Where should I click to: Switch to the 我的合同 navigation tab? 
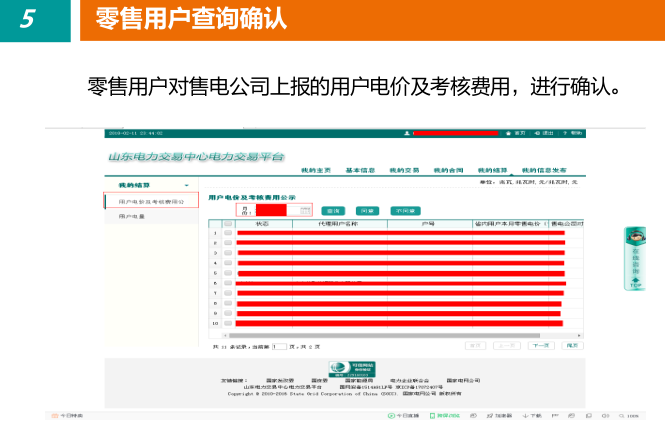[x=449, y=171]
